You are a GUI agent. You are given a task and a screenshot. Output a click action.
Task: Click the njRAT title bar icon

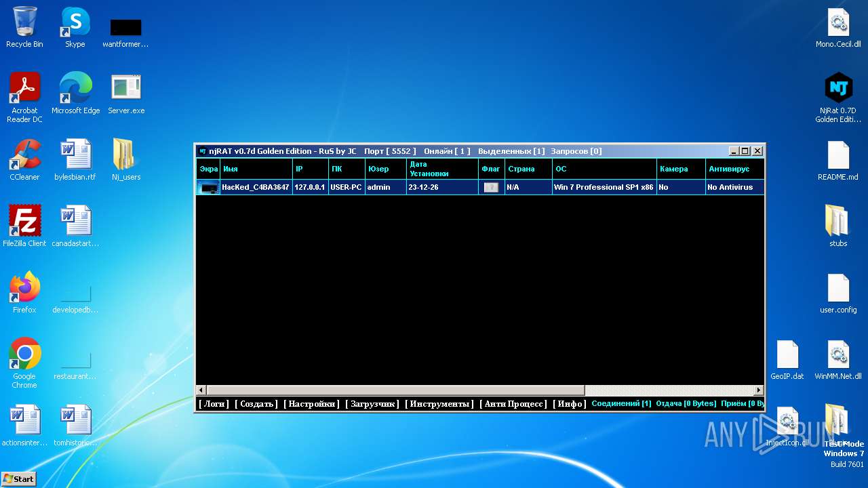tap(202, 151)
